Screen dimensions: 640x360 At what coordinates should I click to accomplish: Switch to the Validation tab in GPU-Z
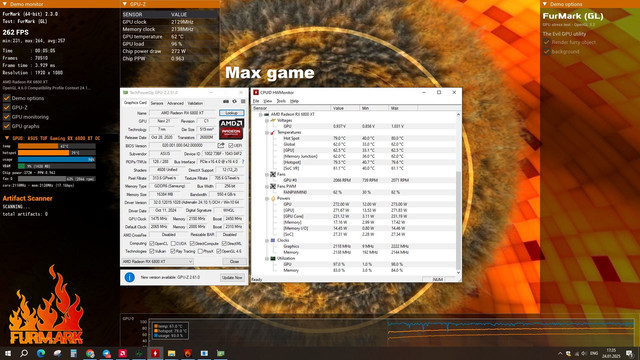coord(195,103)
